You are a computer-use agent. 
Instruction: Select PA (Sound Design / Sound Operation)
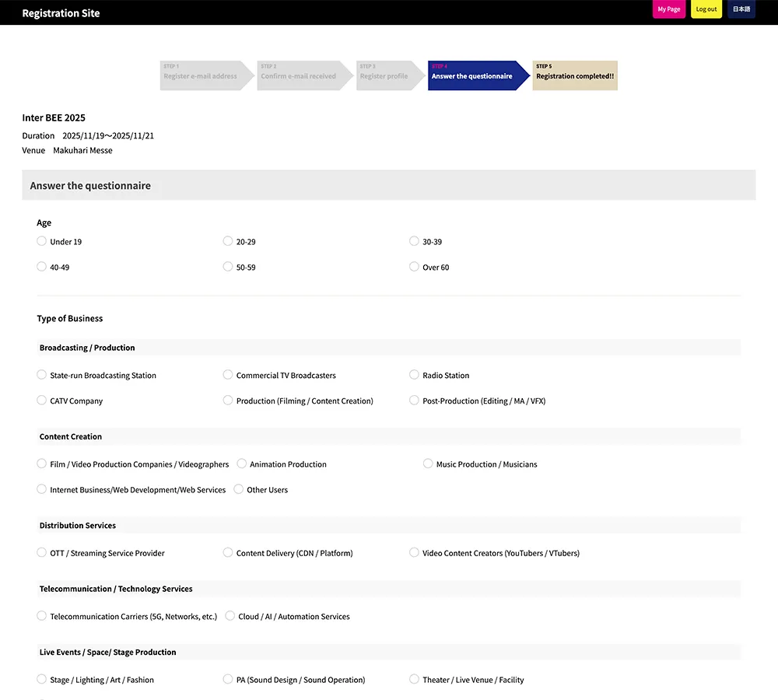[228, 679]
